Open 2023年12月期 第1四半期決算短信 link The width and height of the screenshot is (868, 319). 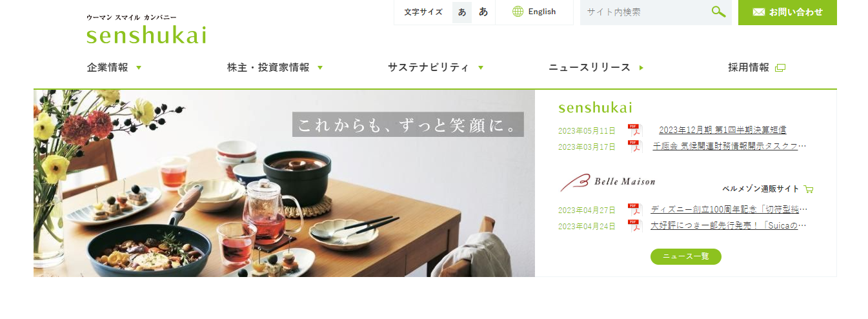(x=723, y=130)
